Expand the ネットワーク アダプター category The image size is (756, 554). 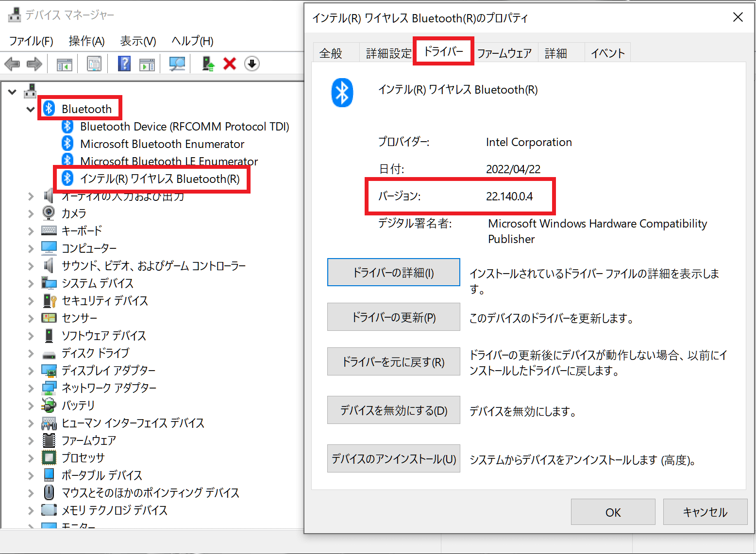(31, 388)
